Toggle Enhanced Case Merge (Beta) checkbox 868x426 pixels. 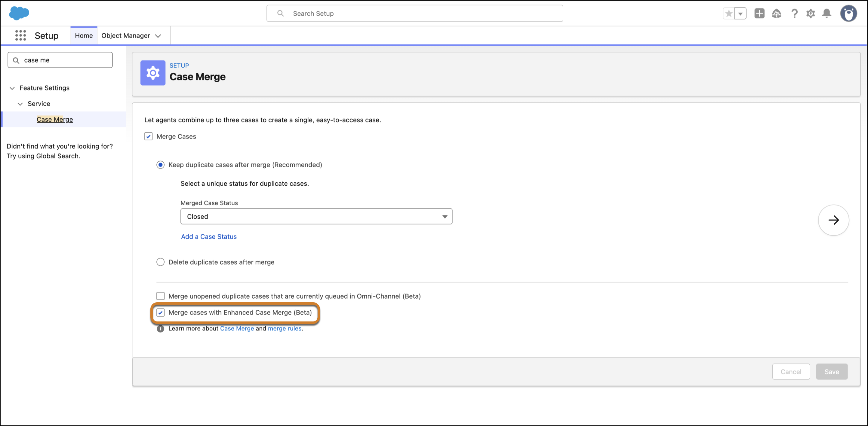click(160, 313)
